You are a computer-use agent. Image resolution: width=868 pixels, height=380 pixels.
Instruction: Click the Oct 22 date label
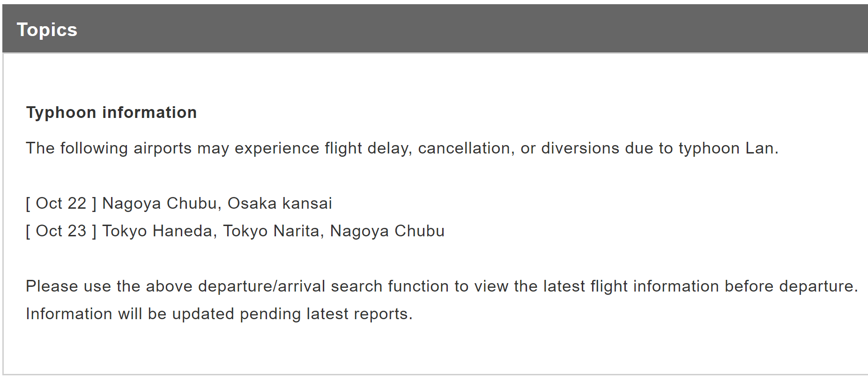pyautogui.click(x=61, y=204)
